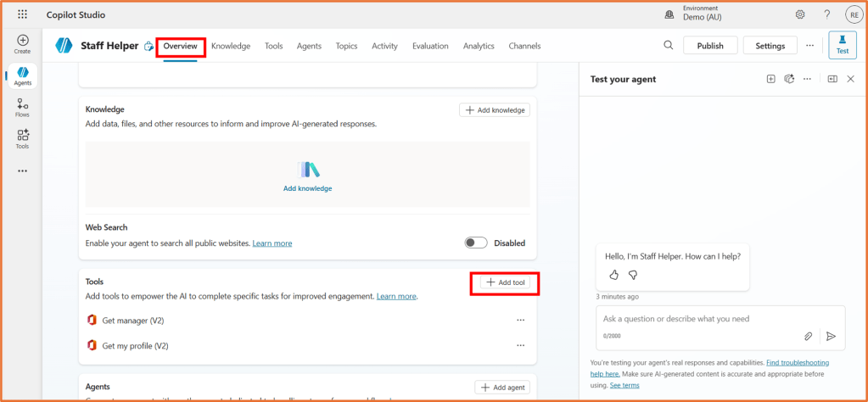Open Agents in the left sidebar
This screenshot has width=868, height=402.
click(23, 76)
